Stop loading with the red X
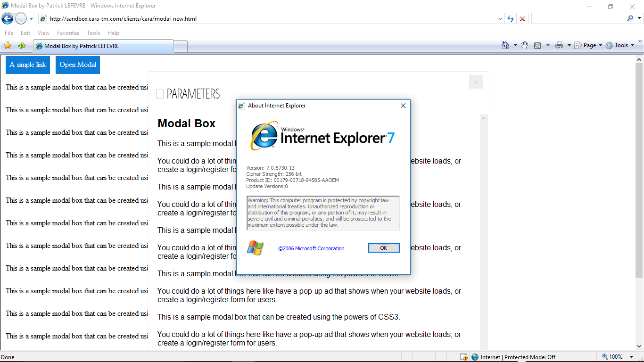This screenshot has height=362, width=644. pyautogui.click(x=522, y=19)
